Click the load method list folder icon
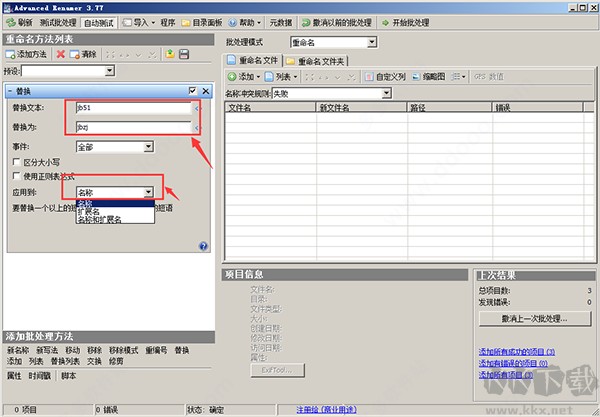Image resolution: width=600 pixels, height=417 pixels. (x=170, y=54)
